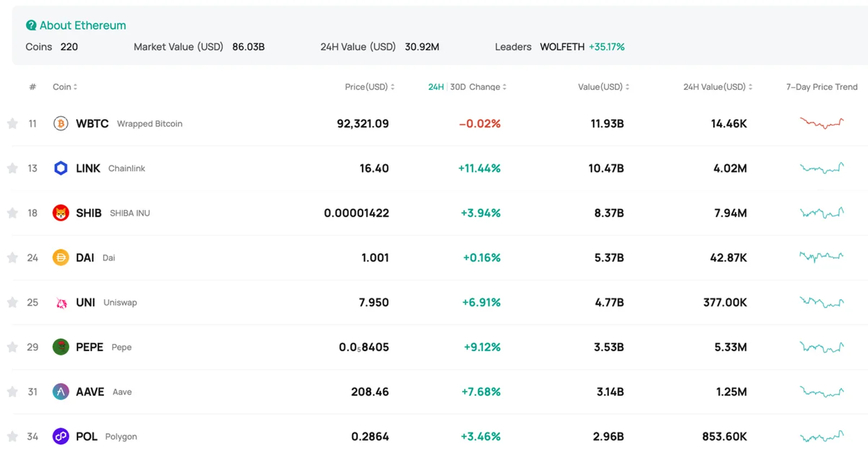This screenshot has width=868, height=458.
Task: Favorite AAVE with its star icon
Action: (x=12, y=391)
